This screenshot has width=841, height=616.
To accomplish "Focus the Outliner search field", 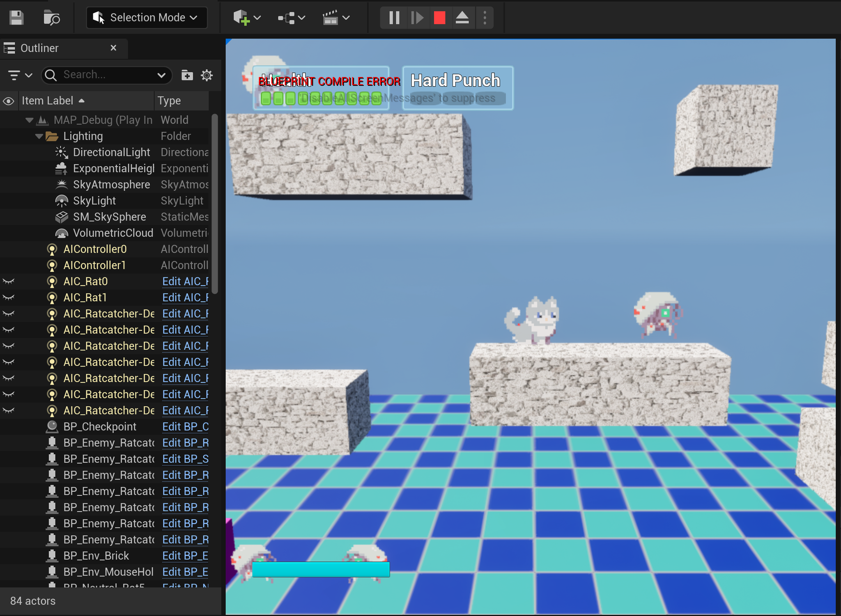I will pyautogui.click(x=107, y=75).
